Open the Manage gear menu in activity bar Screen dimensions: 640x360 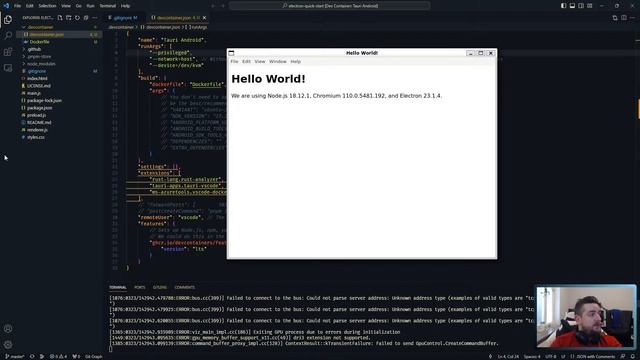click(x=8, y=344)
